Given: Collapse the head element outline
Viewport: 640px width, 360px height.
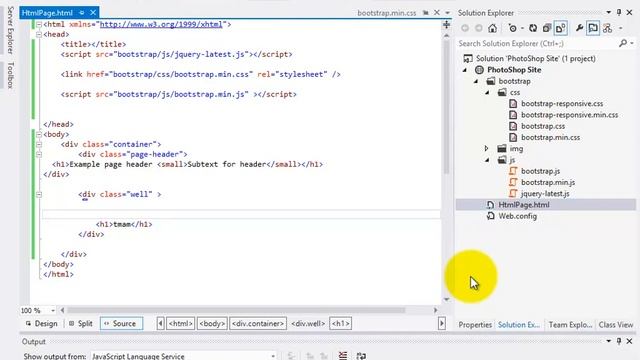Looking at the screenshot, I should coord(39,34).
